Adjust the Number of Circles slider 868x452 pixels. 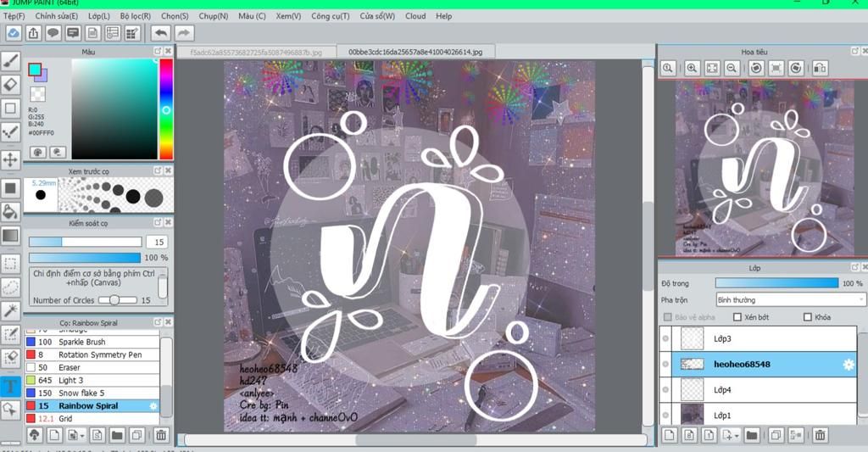point(117,299)
